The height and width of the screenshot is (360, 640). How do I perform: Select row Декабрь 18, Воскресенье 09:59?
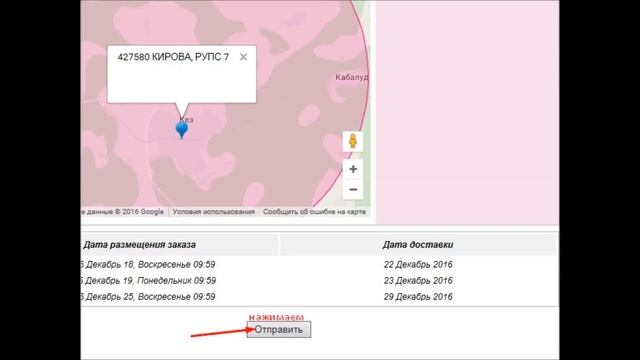[148, 264]
